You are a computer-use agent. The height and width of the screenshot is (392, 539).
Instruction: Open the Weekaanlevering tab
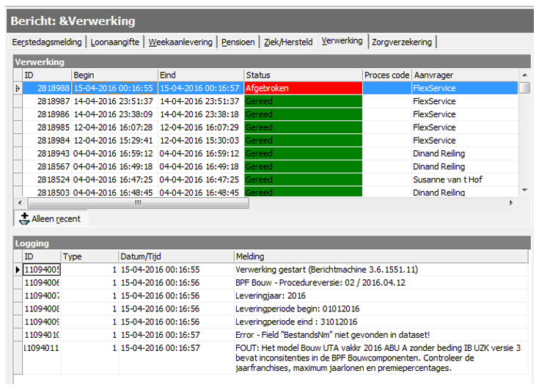(180, 42)
